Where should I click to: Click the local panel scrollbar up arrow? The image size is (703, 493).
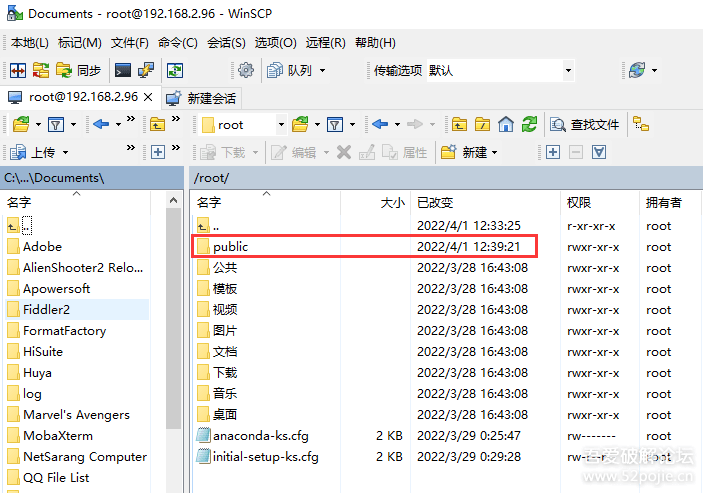pyautogui.click(x=174, y=200)
